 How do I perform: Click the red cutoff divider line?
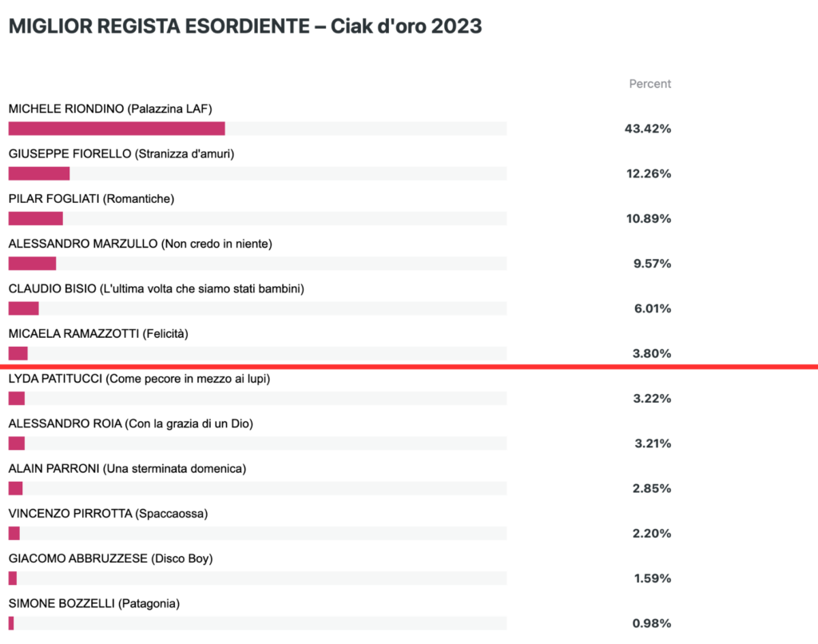click(409, 367)
